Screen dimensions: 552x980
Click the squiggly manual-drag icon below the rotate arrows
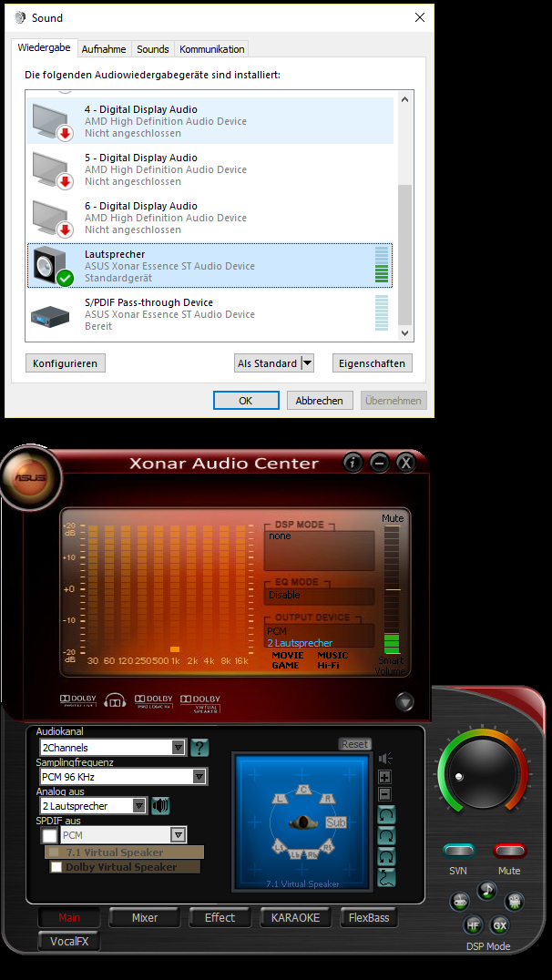(x=386, y=878)
